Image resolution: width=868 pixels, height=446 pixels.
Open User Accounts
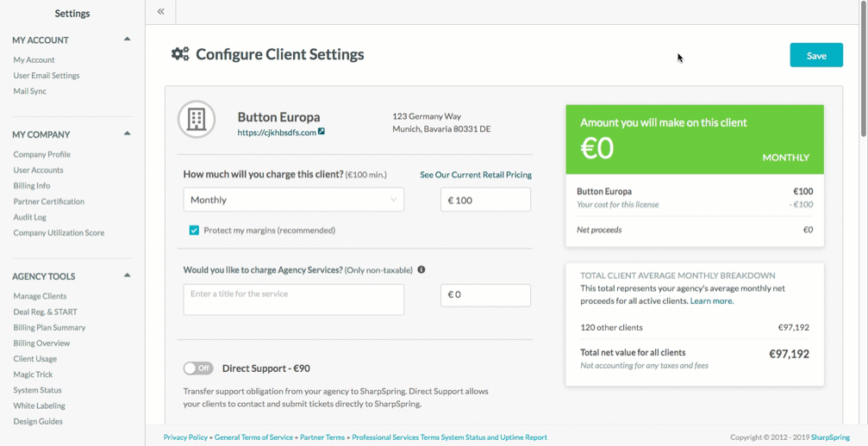pos(38,170)
